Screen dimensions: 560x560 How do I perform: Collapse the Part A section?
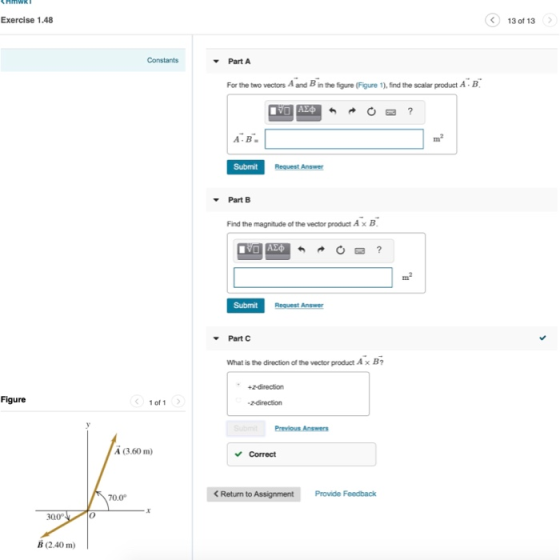coord(216,61)
